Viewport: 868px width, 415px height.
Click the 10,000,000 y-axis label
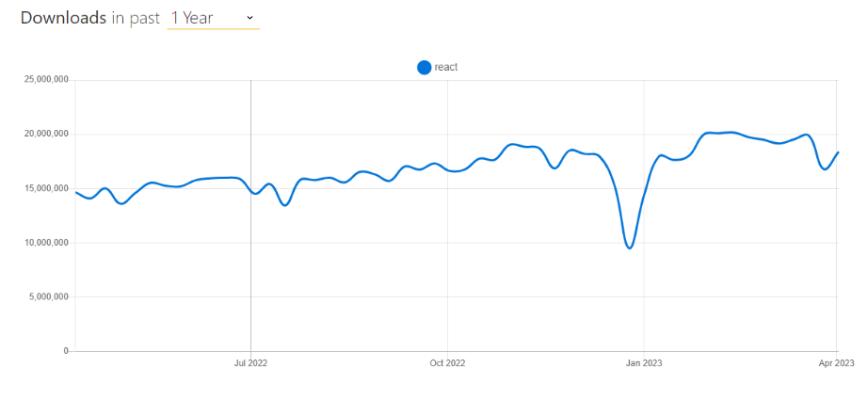[x=44, y=243]
